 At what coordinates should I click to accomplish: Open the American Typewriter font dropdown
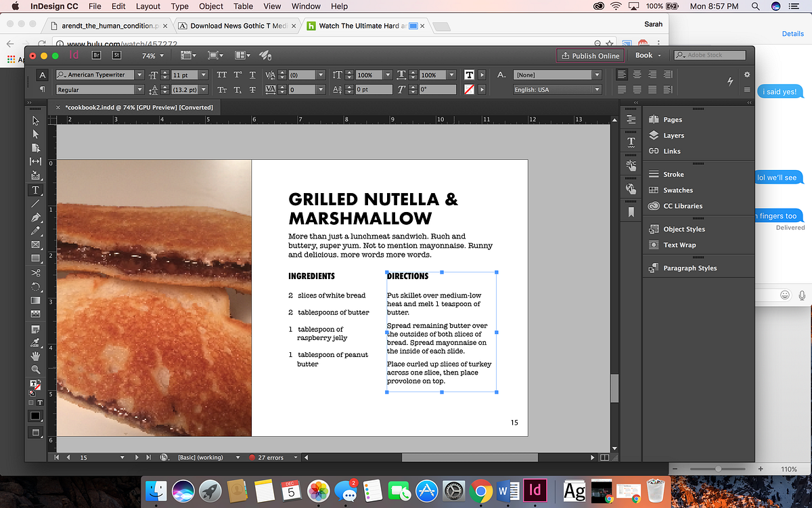(x=139, y=75)
